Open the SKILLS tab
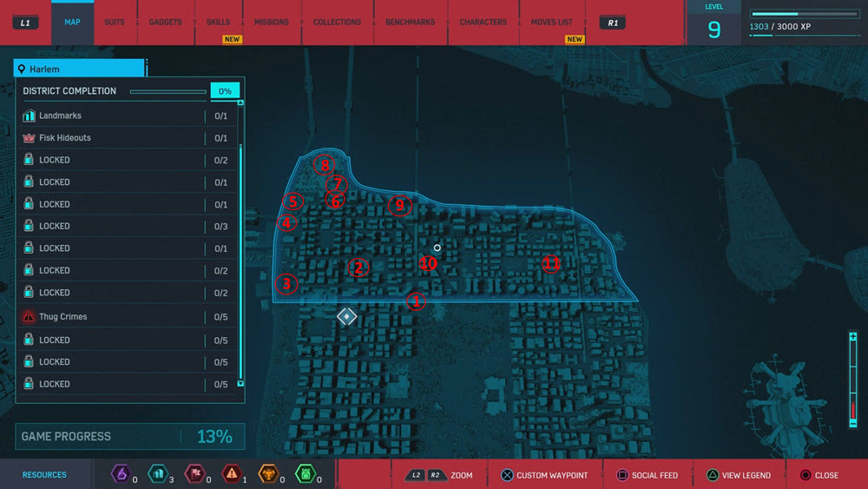The image size is (868, 489). pos(218,23)
